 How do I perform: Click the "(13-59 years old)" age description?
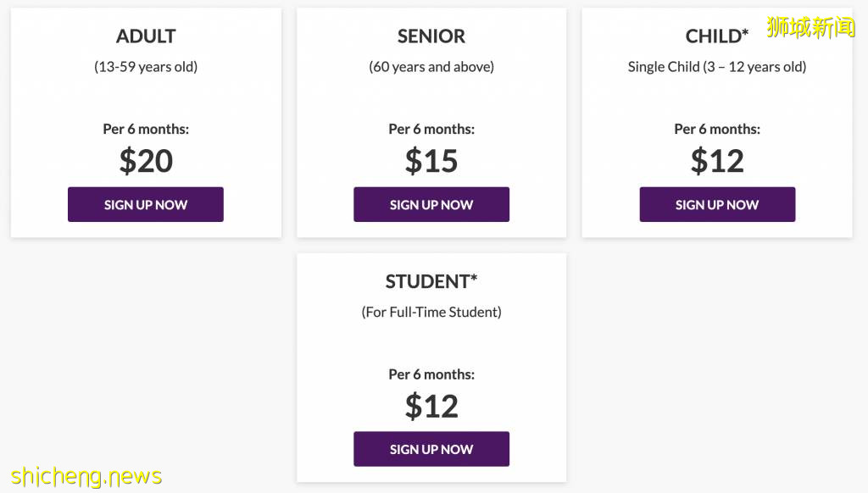tap(146, 67)
